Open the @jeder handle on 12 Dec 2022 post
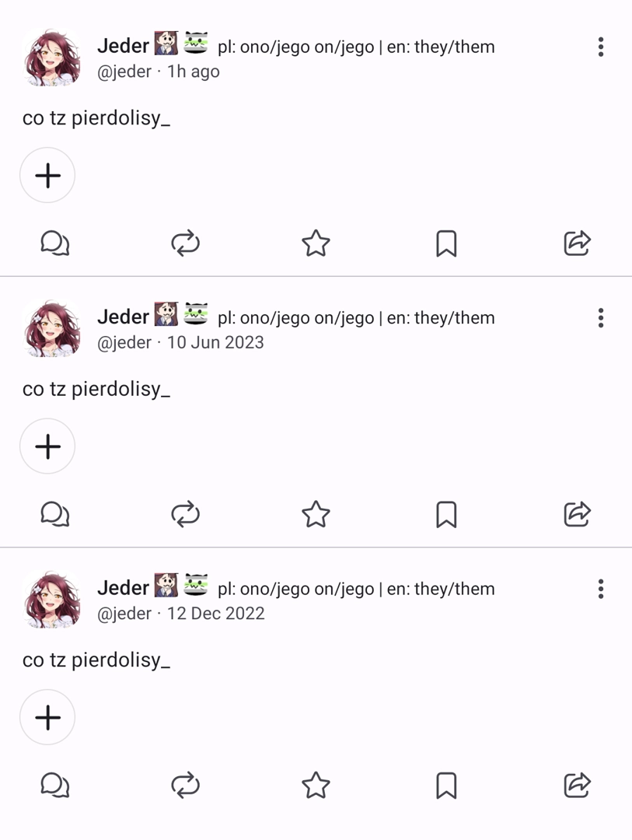The image size is (632, 840). pos(124,614)
